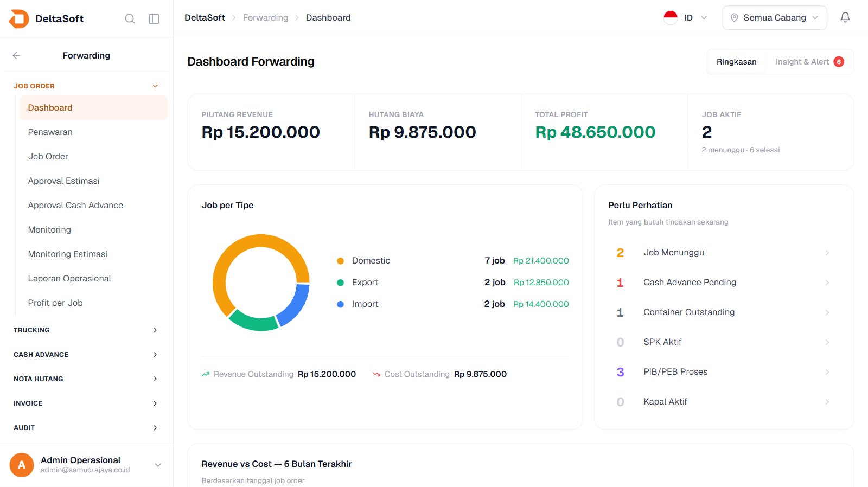Expand the AUDIT section
Screen dimensions: 868x487
click(87, 427)
